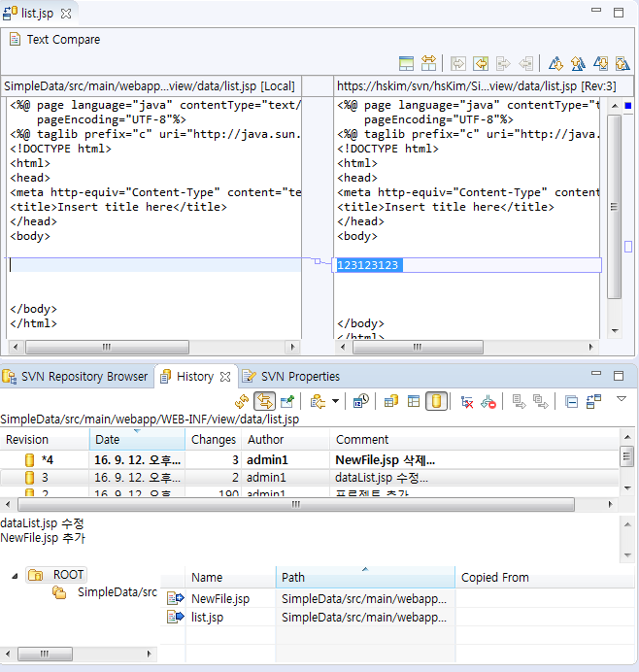Click the blue overview ruler marker

click(628, 106)
